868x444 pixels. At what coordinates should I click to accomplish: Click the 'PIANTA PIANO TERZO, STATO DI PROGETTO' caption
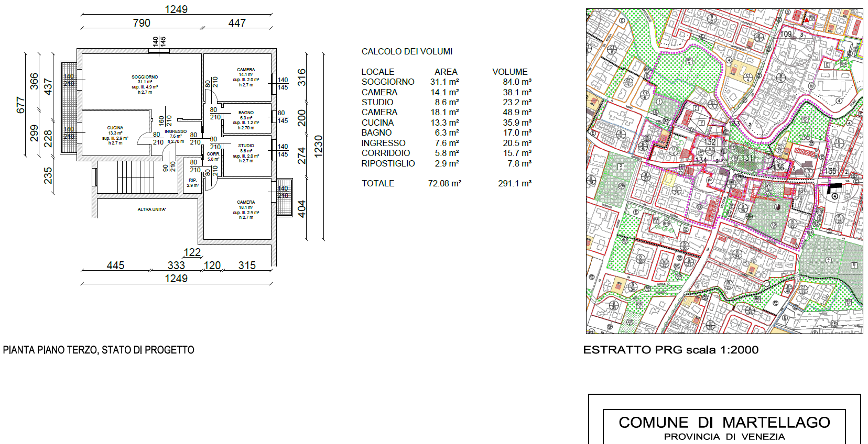(x=99, y=350)
